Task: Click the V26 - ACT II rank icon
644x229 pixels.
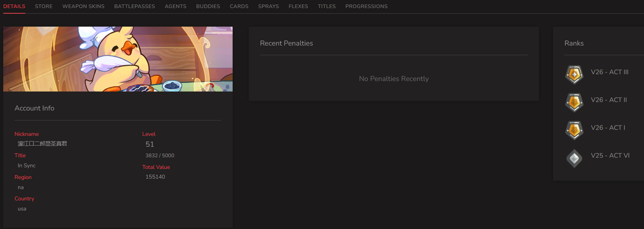Action: (574, 102)
